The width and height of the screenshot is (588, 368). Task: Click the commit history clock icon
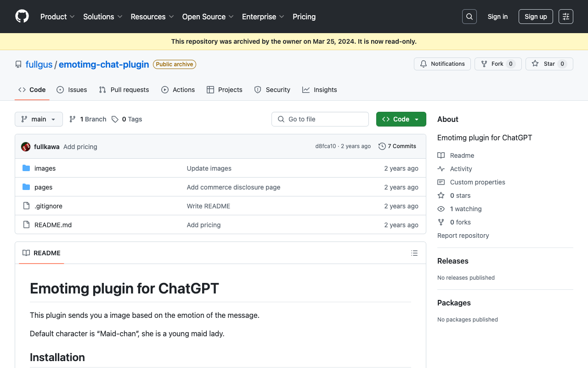(x=382, y=146)
